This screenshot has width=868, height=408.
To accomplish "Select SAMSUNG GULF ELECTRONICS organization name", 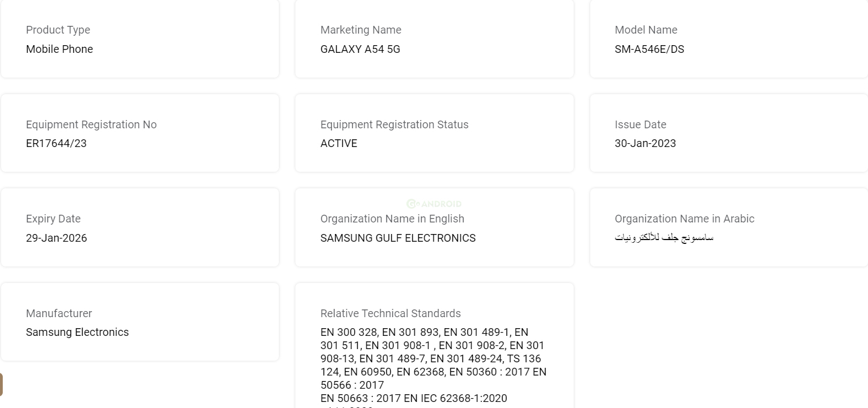I will [398, 238].
